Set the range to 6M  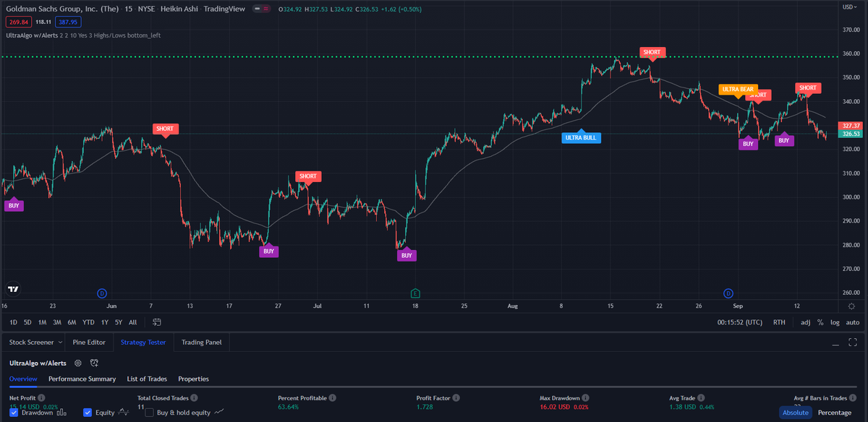click(x=72, y=322)
